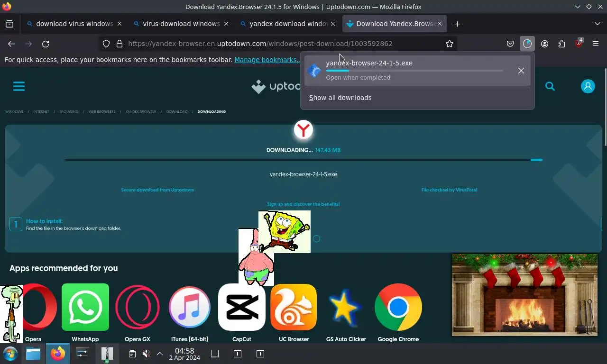Open the Uptodown user profile icon
Image resolution: width=607 pixels, height=364 pixels.
[588, 86]
